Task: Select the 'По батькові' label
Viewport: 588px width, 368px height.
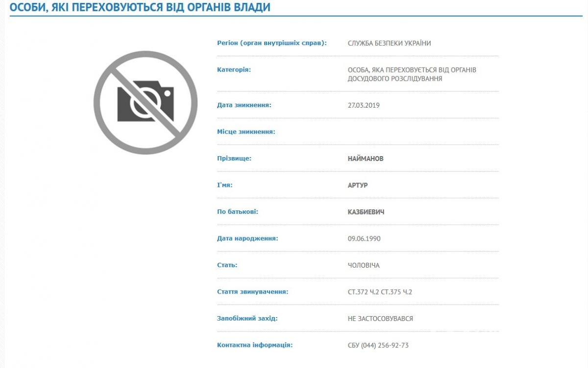Action: [238, 212]
